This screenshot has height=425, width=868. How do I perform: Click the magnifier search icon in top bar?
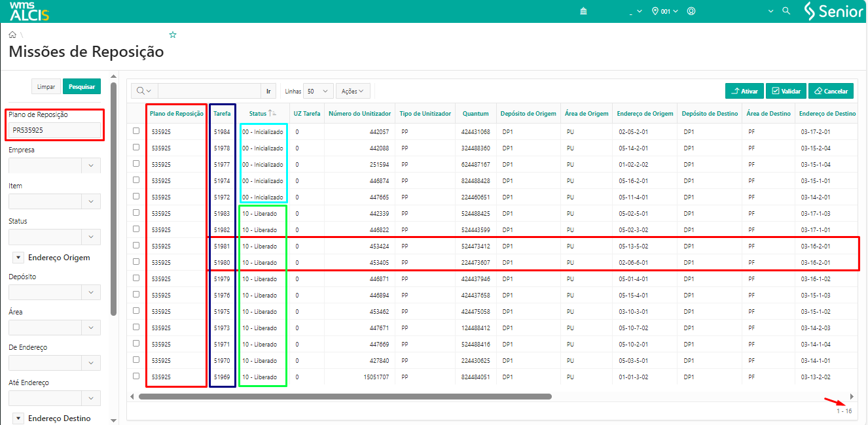click(x=787, y=11)
